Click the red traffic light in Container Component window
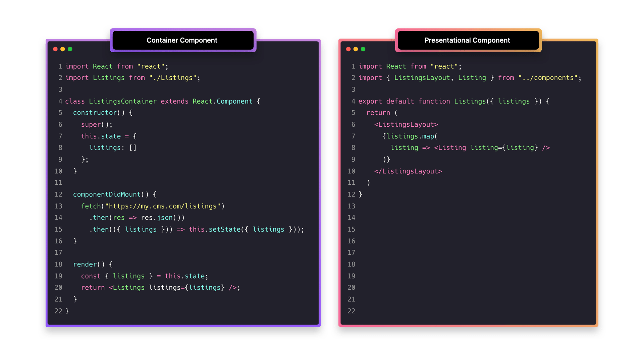 56,49
